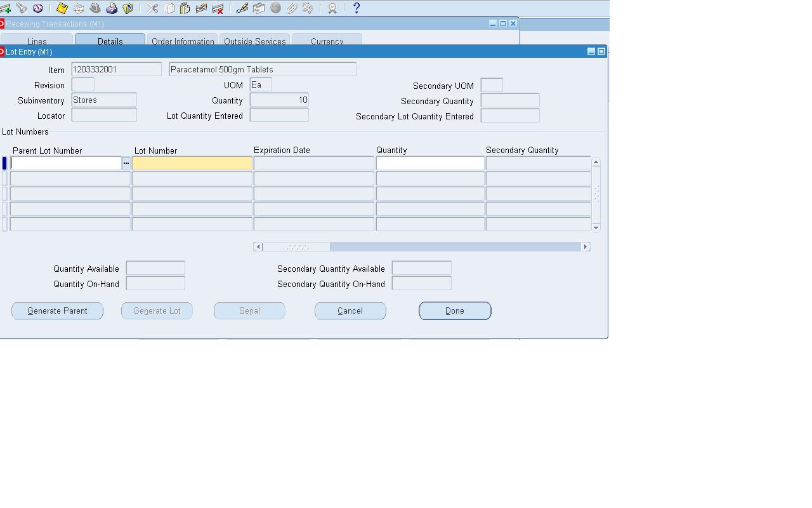Open Window Help question mark icon
Viewport: 812px width, 508px height.
[x=357, y=8]
